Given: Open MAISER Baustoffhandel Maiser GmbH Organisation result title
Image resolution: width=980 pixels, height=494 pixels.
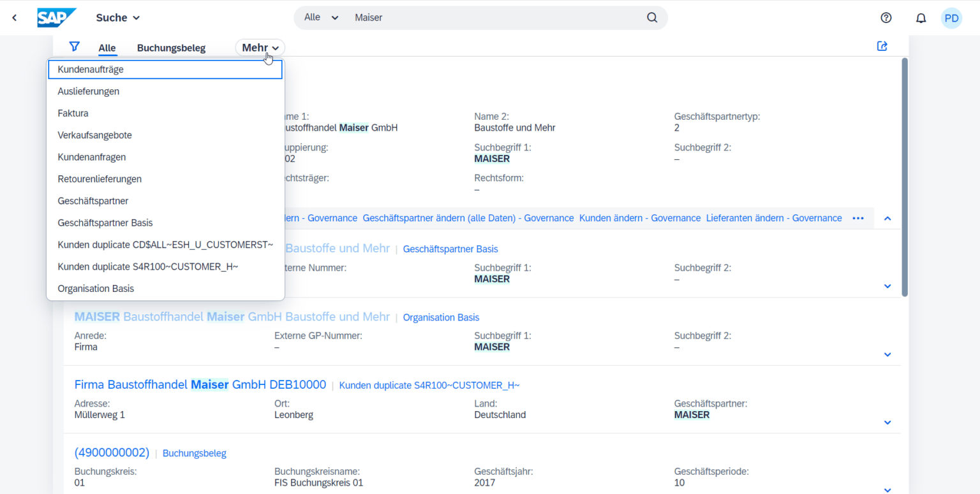Looking at the screenshot, I should click(x=232, y=317).
